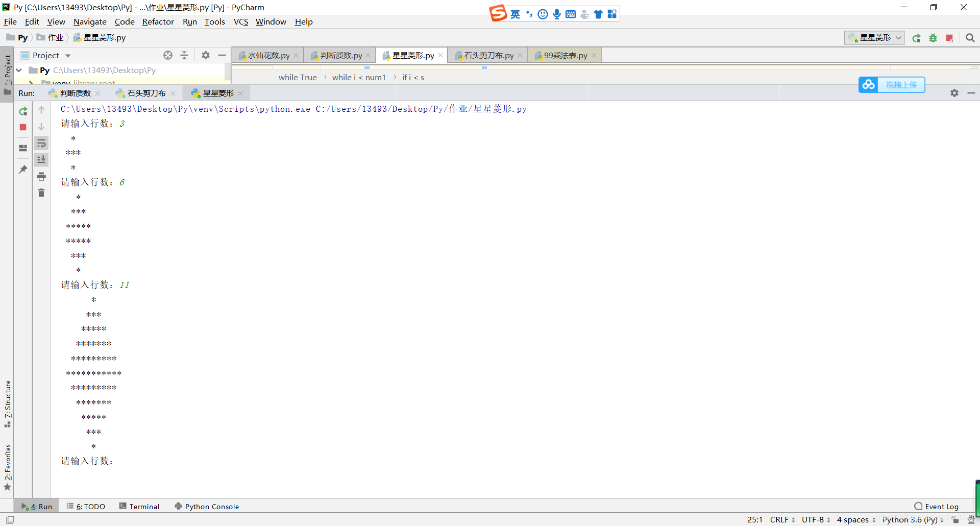980x526 pixels.
Task: Collapse all in Project panel
Action: (184, 55)
